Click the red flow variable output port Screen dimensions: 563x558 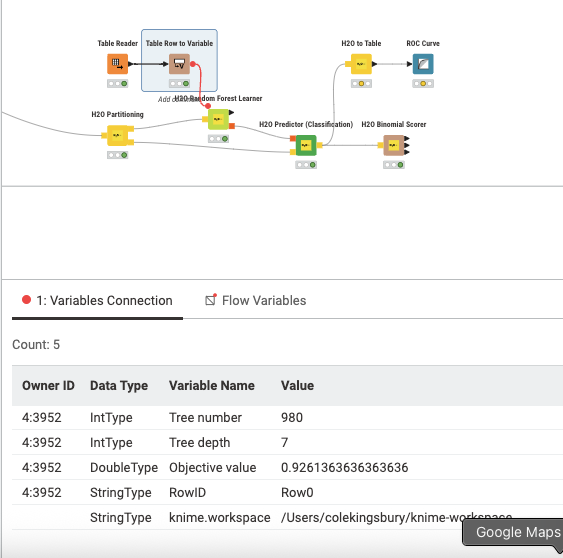(x=193, y=64)
